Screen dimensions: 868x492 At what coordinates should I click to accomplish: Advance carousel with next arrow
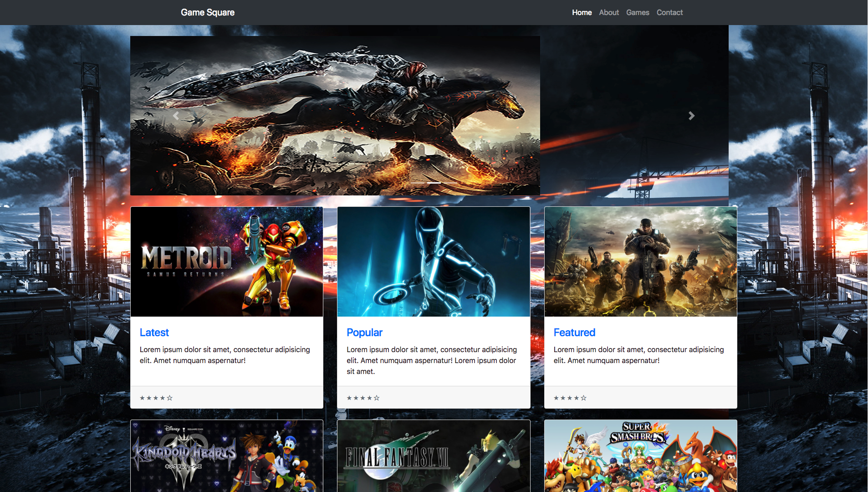click(x=691, y=116)
